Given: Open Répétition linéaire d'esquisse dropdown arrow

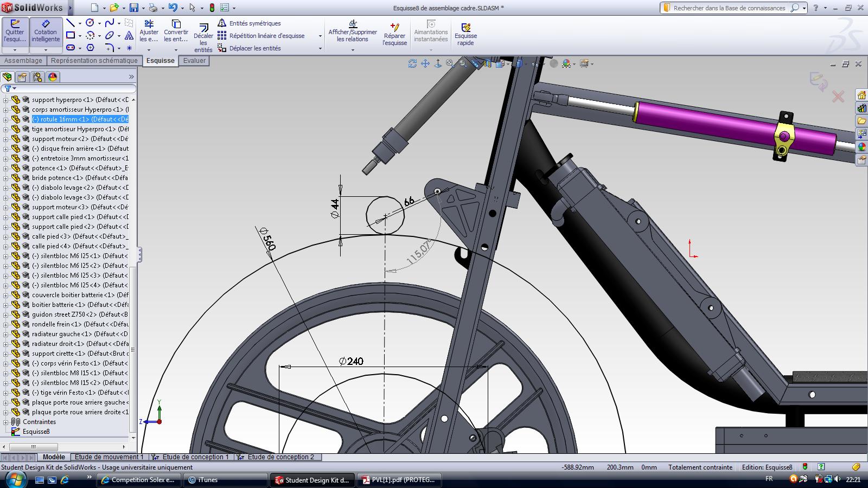Looking at the screenshot, I should (x=320, y=36).
